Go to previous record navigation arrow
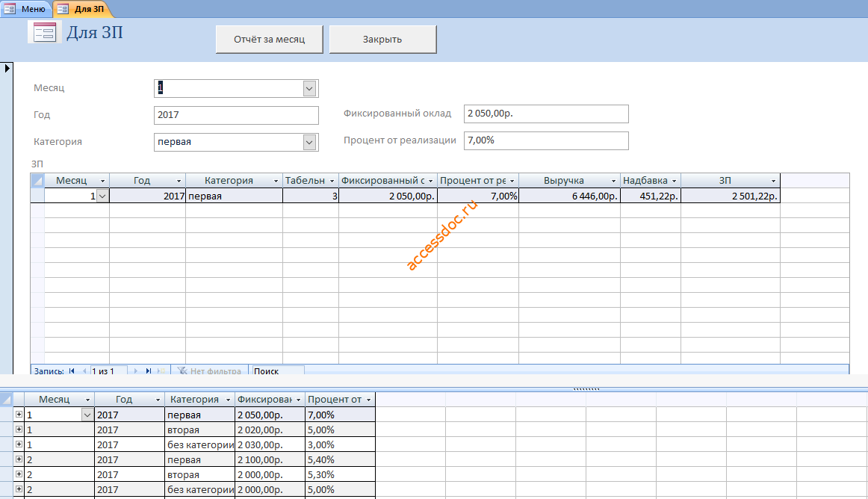The height and width of the screenshot is (499, 868). tap(84, 371)
